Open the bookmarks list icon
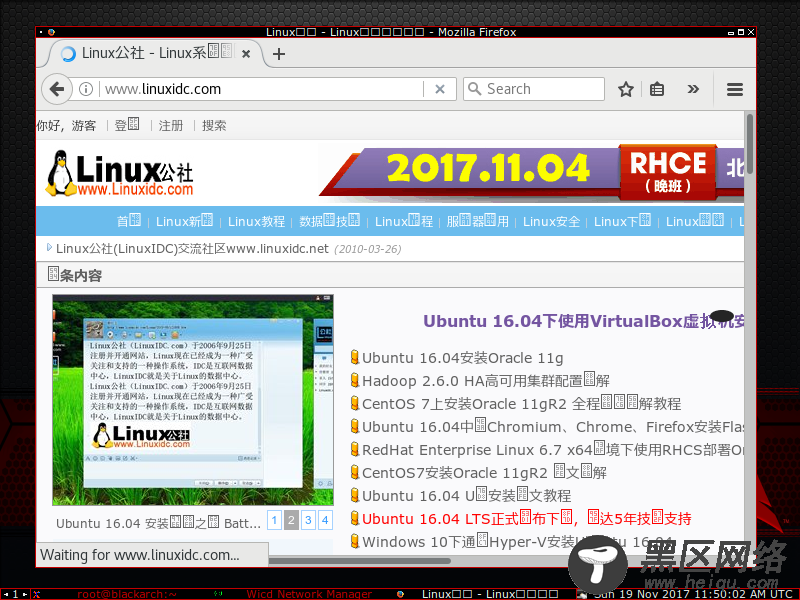 click(657, 89)
